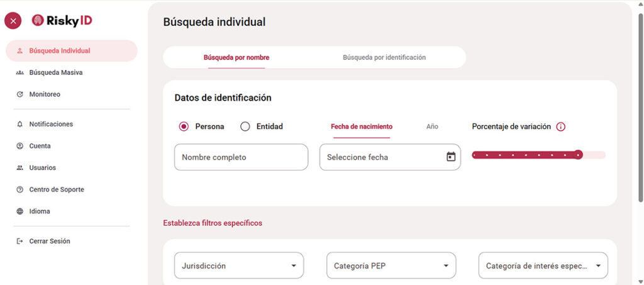644x285 pixels.
Task: Select the Año tab
Action: 432,126
